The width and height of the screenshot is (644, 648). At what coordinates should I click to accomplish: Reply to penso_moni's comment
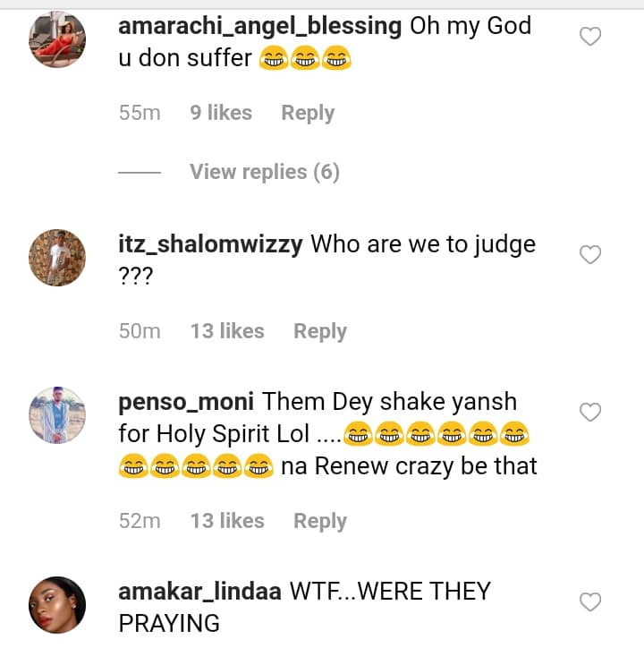click(320, 521)
